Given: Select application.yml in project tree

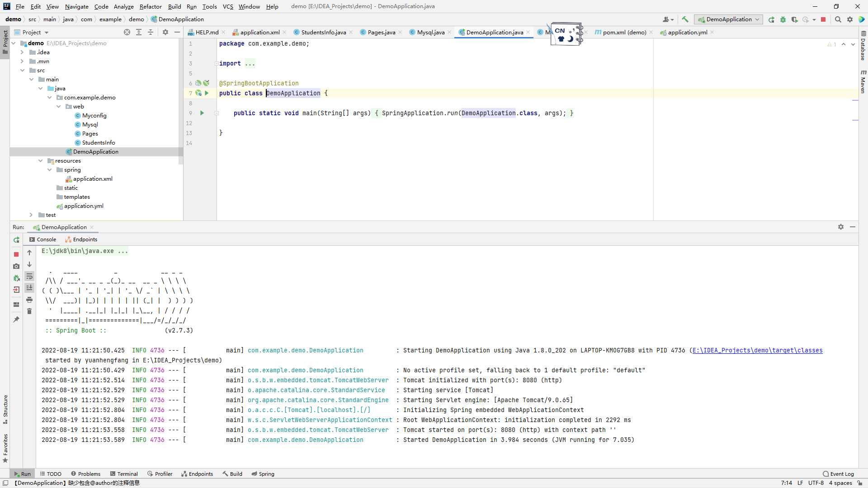Looking at the screenshot, I should tap(84, 206).
